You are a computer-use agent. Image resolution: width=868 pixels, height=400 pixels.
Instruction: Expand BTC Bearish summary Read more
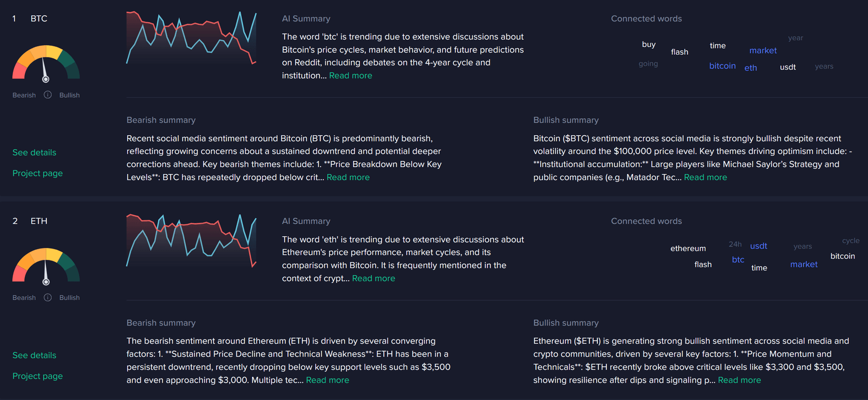point(348,177)
